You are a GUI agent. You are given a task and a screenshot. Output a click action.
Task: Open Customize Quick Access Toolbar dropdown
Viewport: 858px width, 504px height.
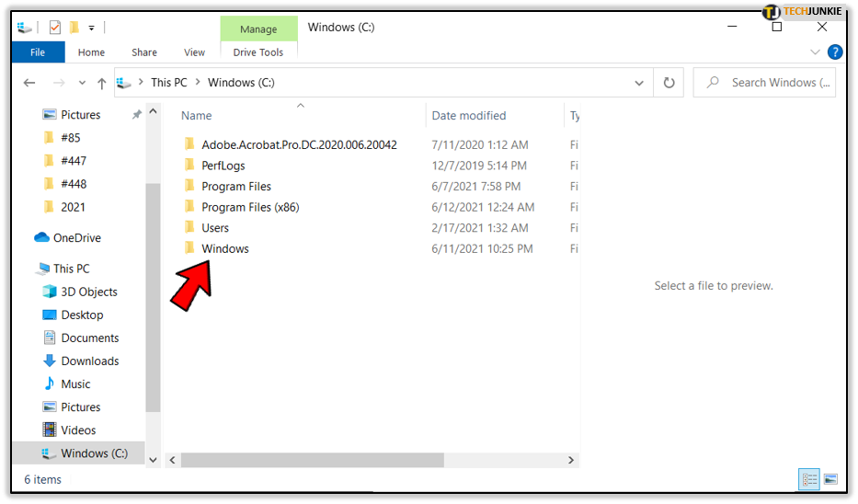(x=92, y=28)
